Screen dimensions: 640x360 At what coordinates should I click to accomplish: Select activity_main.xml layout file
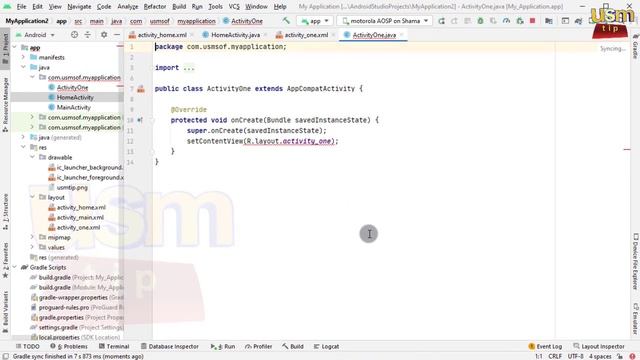pos(80,218)
